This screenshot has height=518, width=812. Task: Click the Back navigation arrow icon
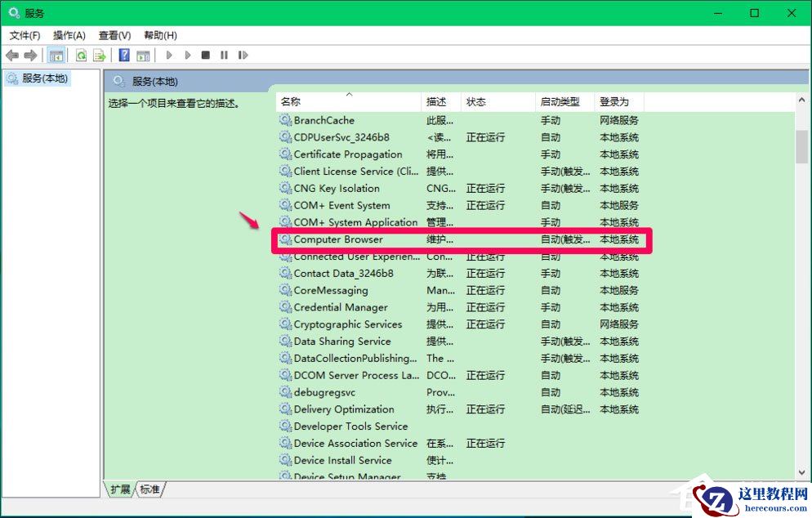point(11,55)
